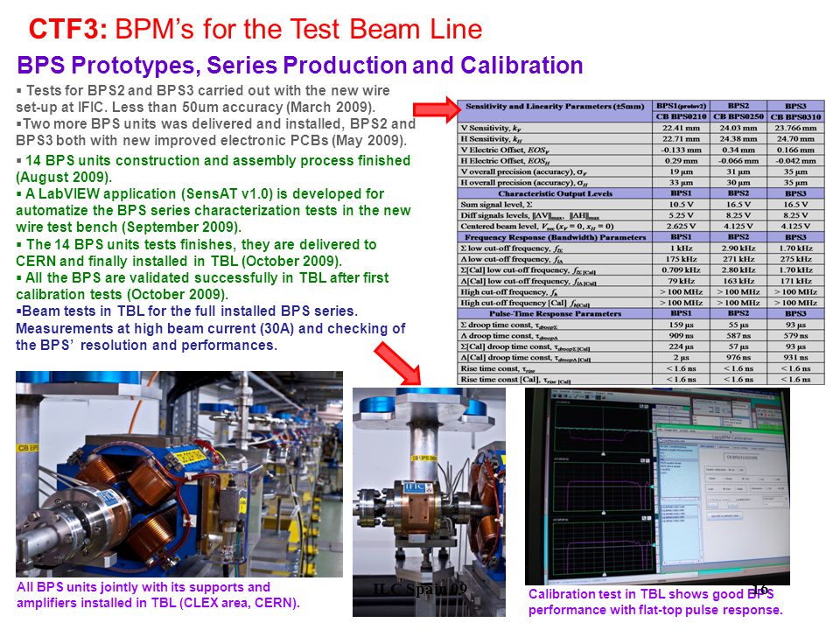Click the "Frequency Response (Bandwidth) Parameters" header

click(555, 237)
